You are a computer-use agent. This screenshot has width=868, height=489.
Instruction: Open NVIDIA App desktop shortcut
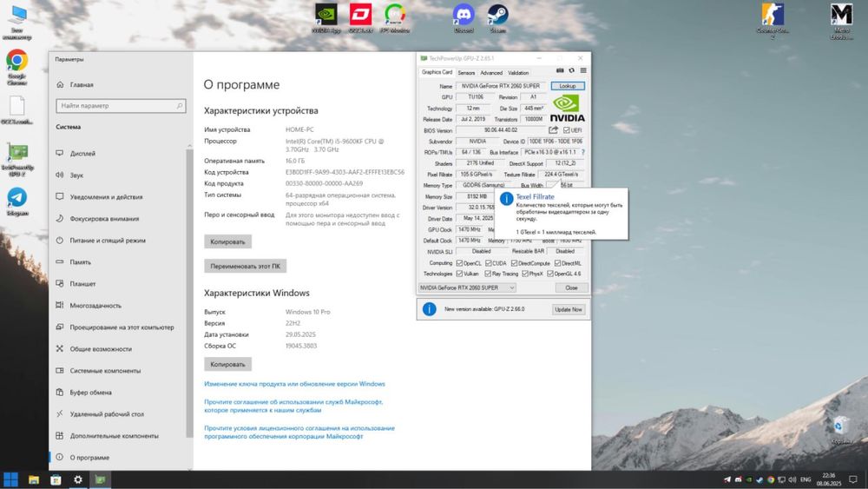click(326, 18)
